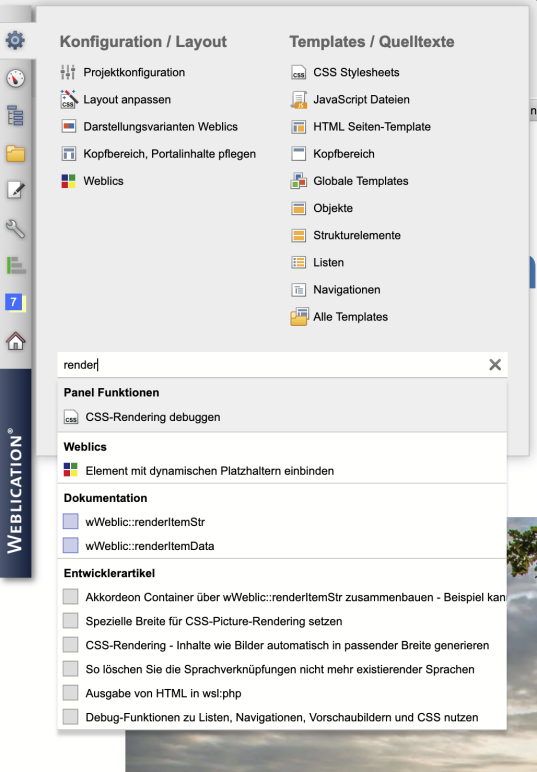Click the CSS Stylesheets file icon
This screenshot has height=772, width=537.
click(299, 72)
